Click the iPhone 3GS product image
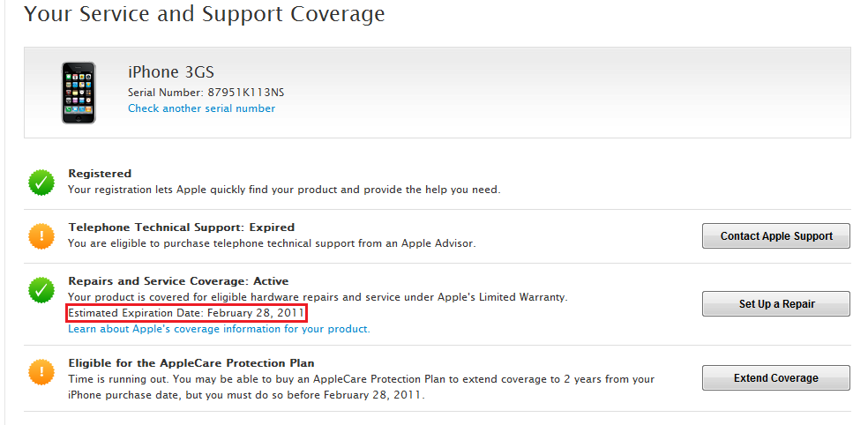The height and width of the screenshot is (425, 868). click(79, 92)
